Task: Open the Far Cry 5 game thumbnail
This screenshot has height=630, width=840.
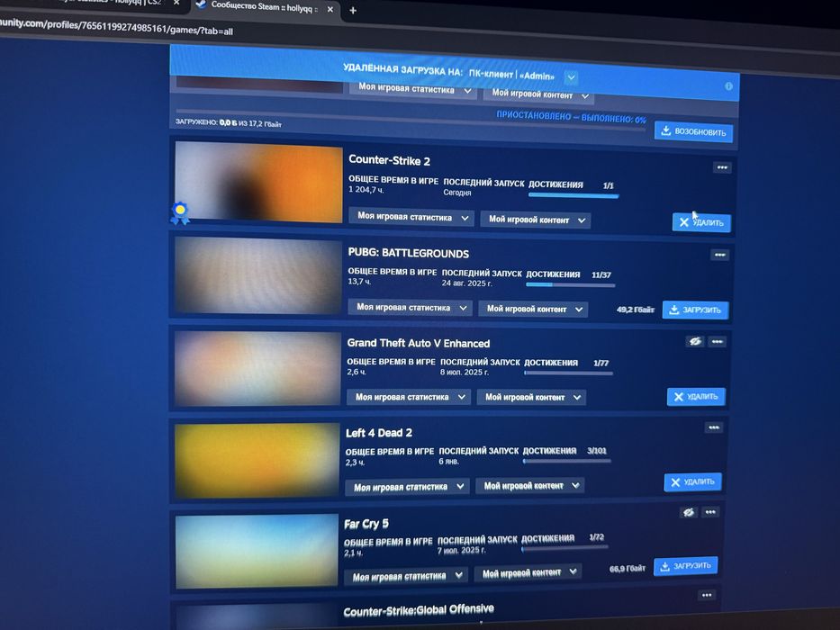Action: tap(257, 551)
